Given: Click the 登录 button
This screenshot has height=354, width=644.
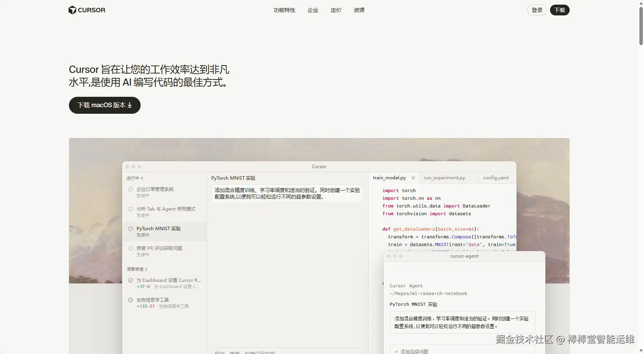Looking at the screenshot, I should 537,10.
